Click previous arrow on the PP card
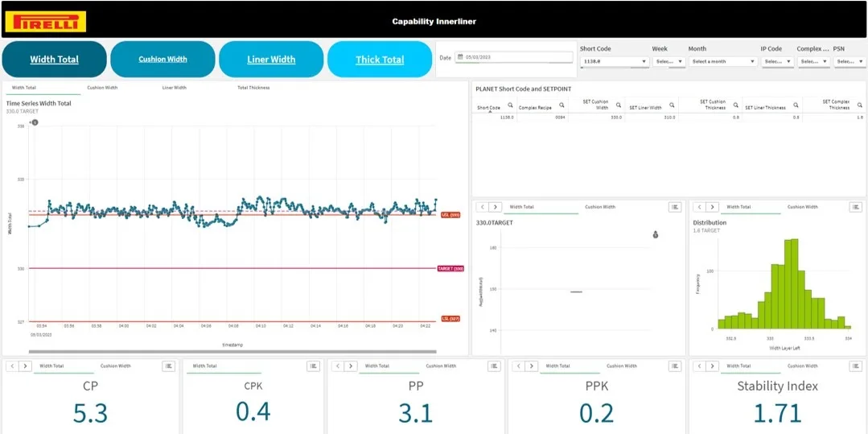This screenshot has width=868, height=434. pyautogui.click(x=339, y=366)
